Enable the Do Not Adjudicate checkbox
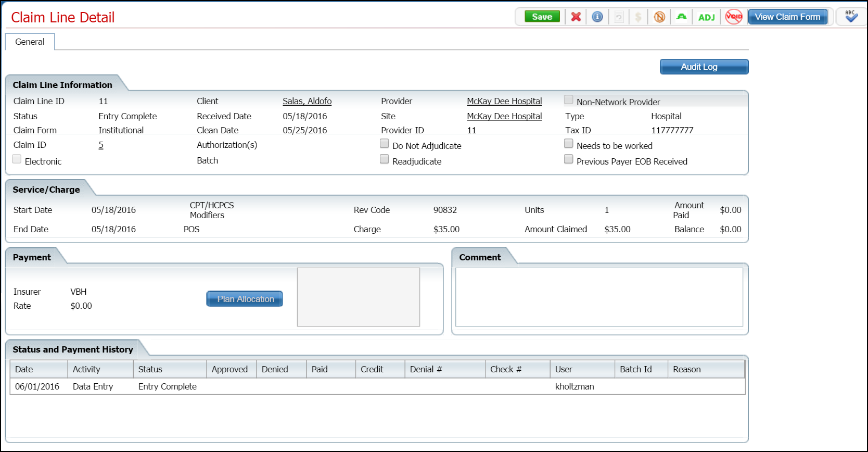 pos(385,144)
